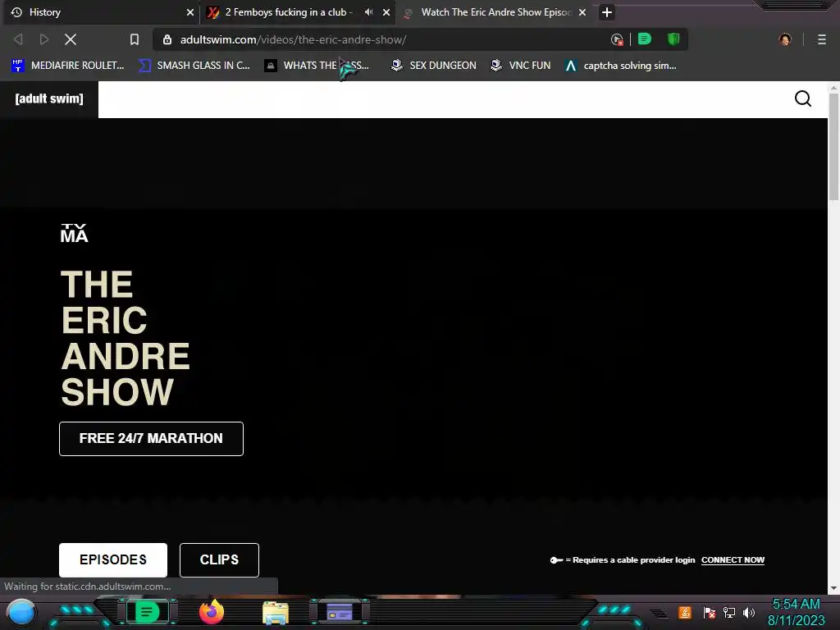The height and width of the screenshot is (630, 840).
Task: Open the SEX DUNGEON bookmark
Action: point(434,66)
